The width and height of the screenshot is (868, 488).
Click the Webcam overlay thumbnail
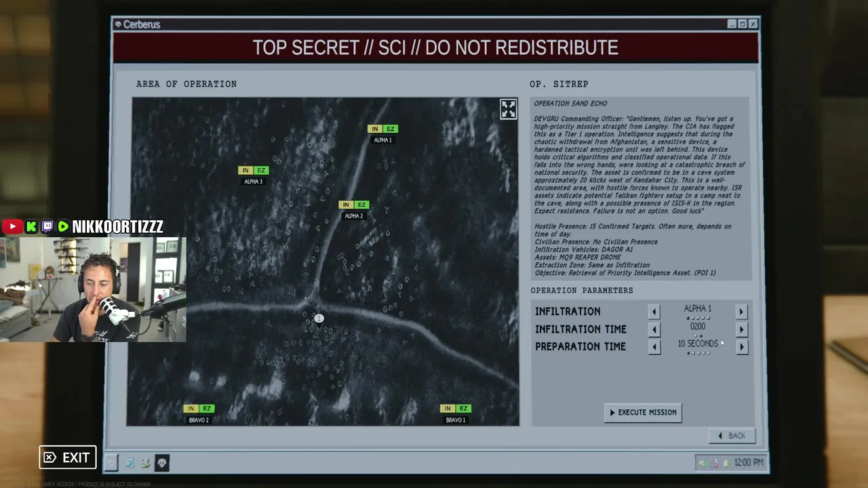pyautogui.click(x=93, y=289)
